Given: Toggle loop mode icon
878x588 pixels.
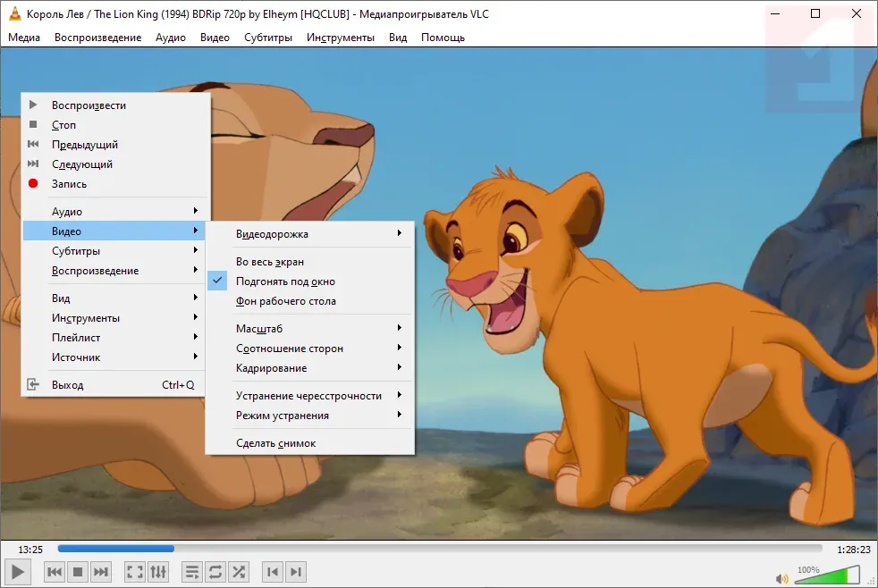Looking at the screenshot, I should 215,572.
